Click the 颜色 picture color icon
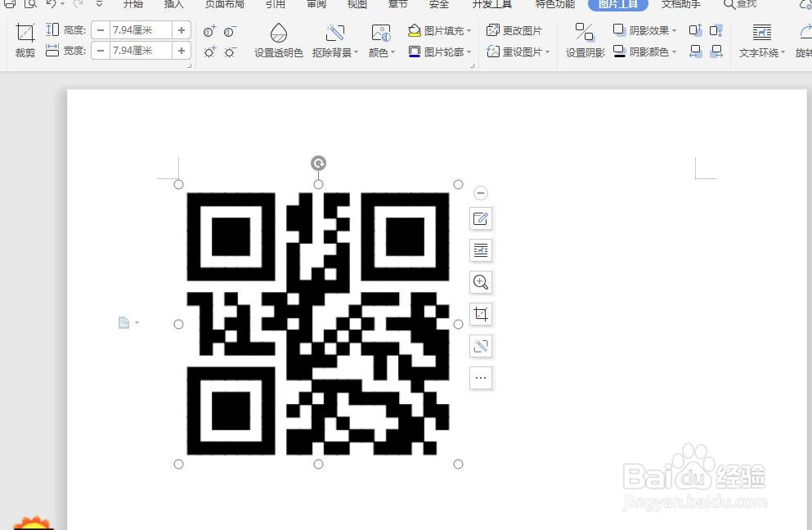Screen dimensions: 812x530 380,34
